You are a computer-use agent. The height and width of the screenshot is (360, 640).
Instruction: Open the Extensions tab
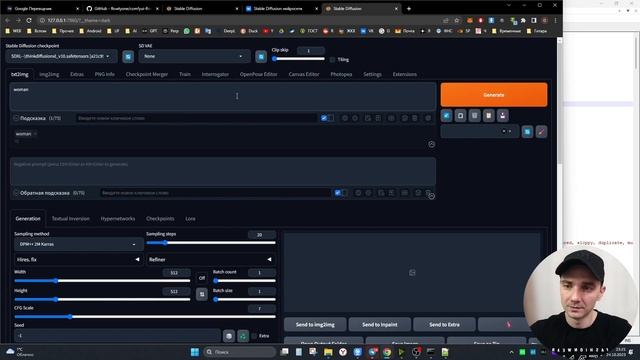[x=404, y=74]
